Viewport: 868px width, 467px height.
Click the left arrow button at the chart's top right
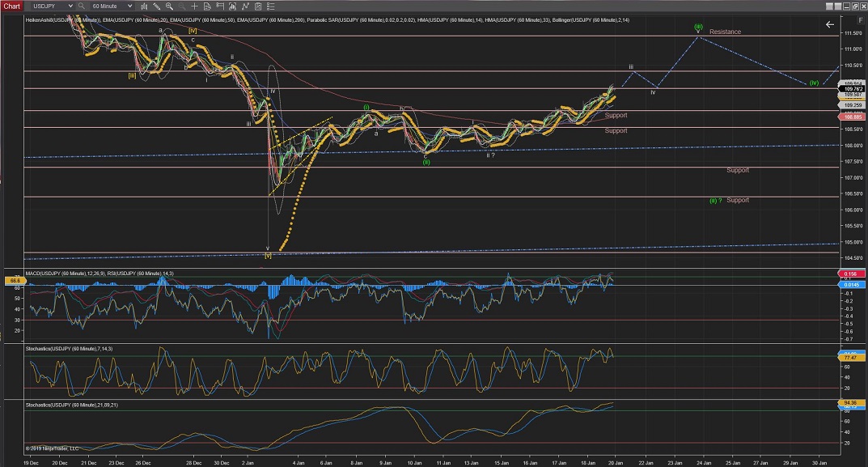coord(829,25)
